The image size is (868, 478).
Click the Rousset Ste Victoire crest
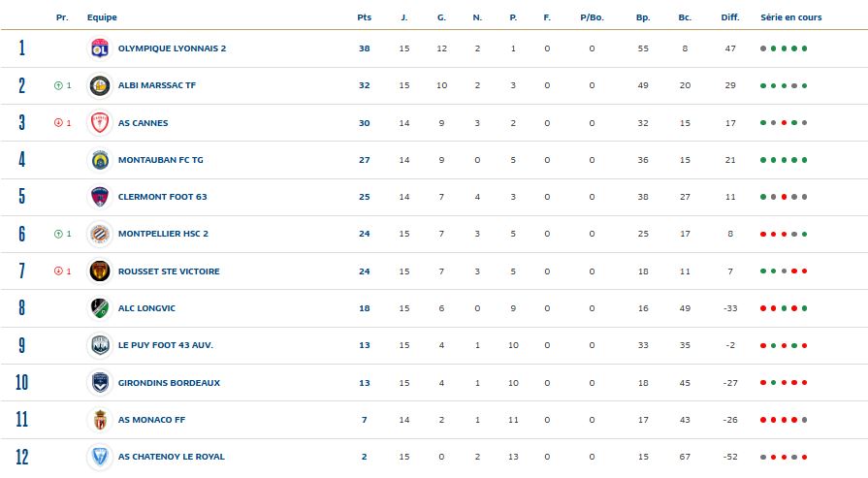coord(99,271)
